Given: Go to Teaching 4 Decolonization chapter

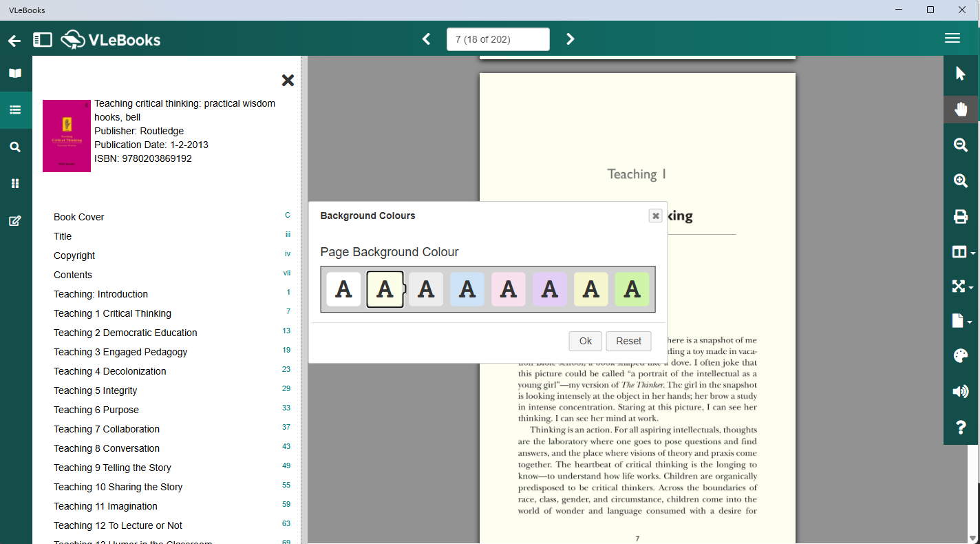Looking at the screenshot, I should pyautogui.click(x=109, y=371).
